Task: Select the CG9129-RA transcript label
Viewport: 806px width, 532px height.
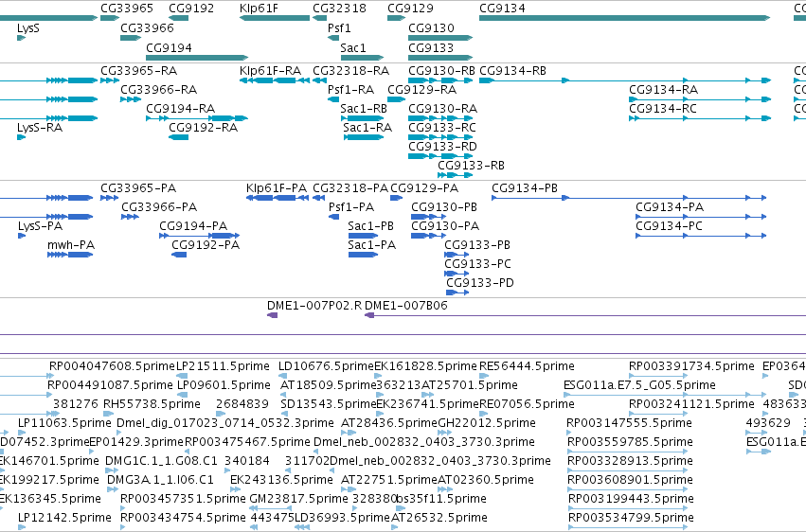Action: pos(422,89)
